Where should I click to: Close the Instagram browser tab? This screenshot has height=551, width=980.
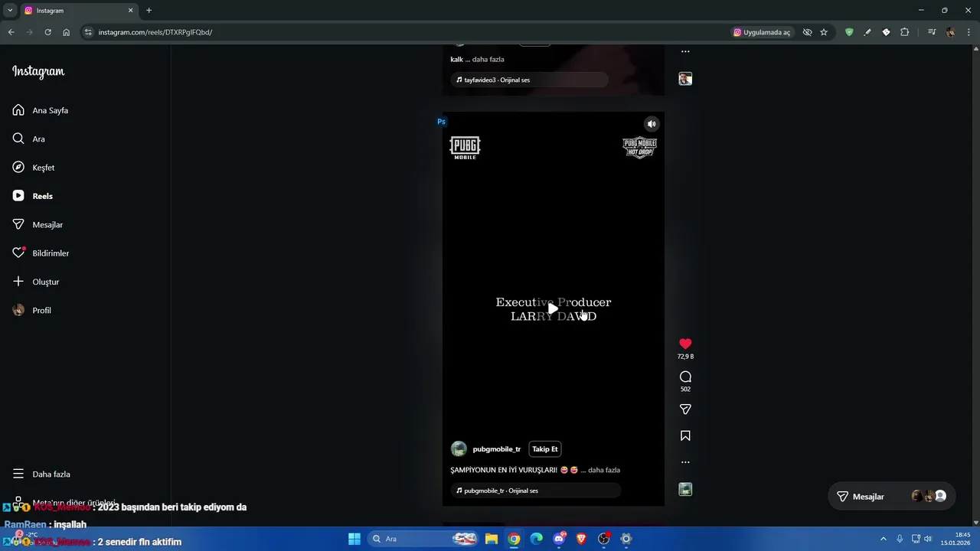tap(130, 11)
